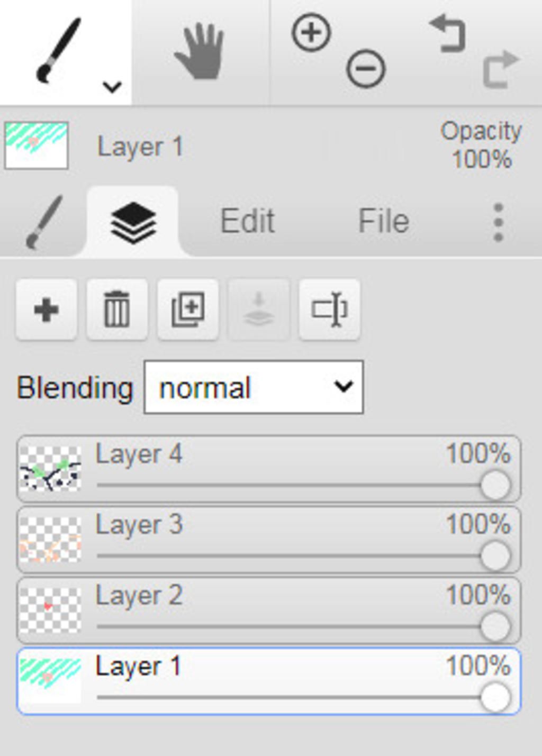Screen dimensions: 542x756
Task: Expand the brush tool chevron
Action: (x=112, y=86)
